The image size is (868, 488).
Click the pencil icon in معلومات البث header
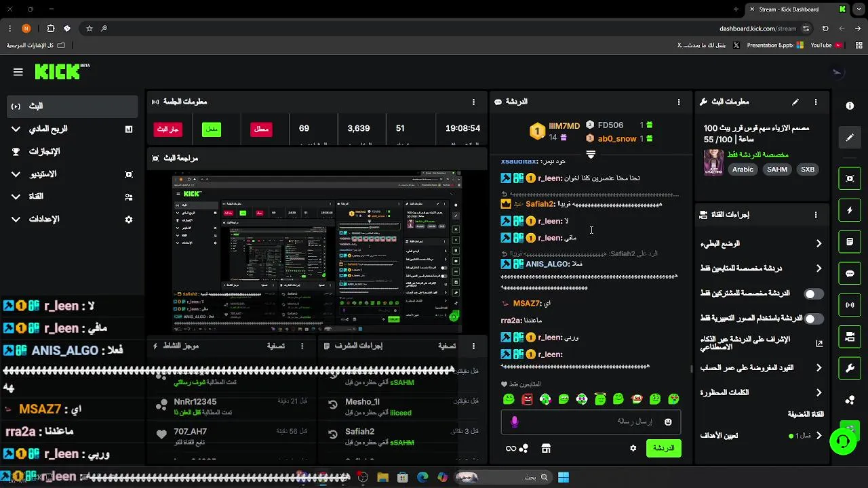click(795, 102)
